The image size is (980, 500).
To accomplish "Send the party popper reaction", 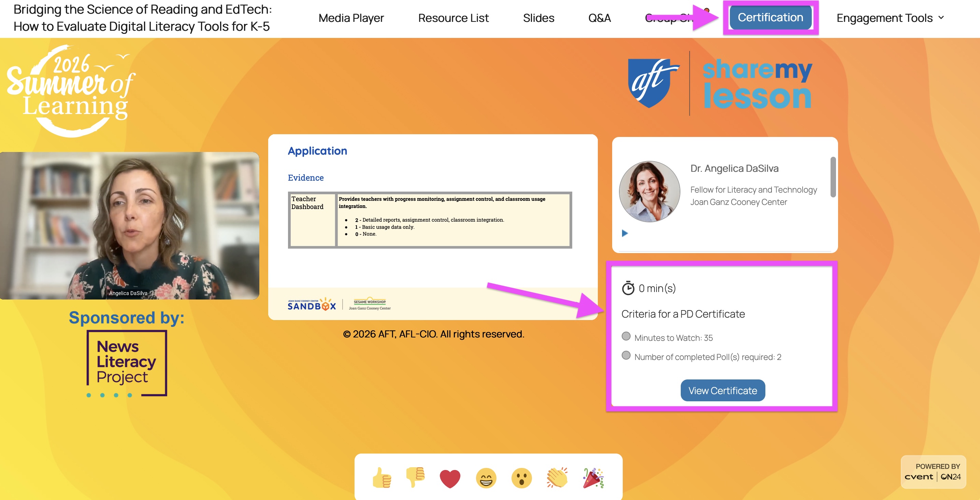I will click(x=593, y=477).
